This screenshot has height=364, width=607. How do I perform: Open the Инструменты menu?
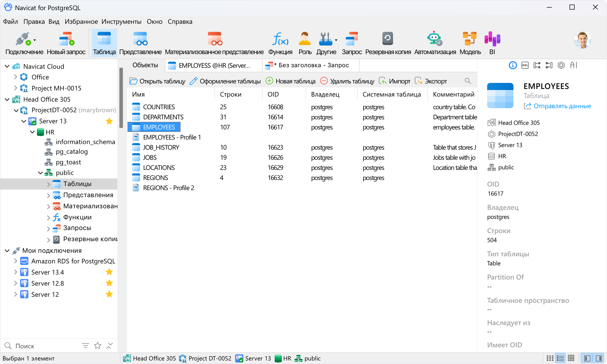click(x=121, y=21)
